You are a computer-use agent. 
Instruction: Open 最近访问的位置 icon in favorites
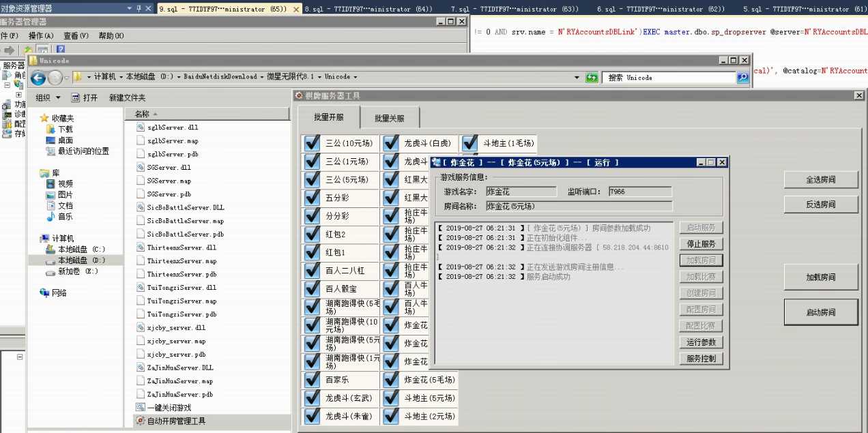click(50, 151)
